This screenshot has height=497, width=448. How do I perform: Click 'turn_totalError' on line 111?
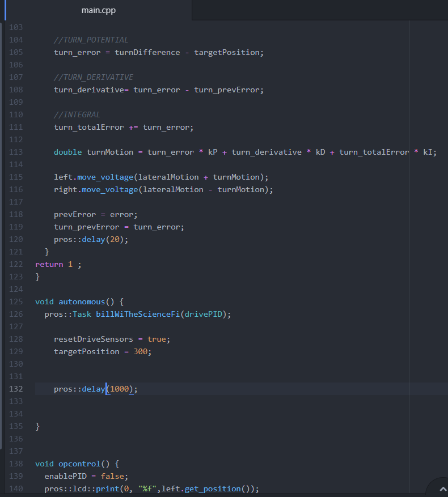pos(89,127)
